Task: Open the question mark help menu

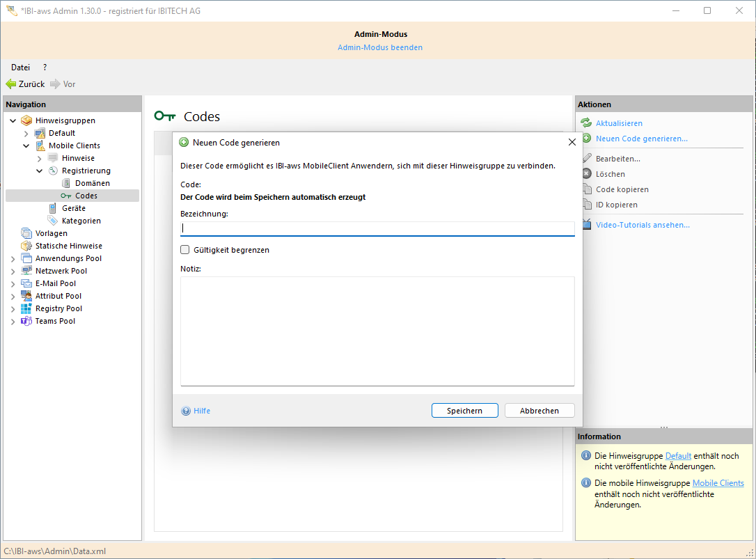Action: coord(45,68)
